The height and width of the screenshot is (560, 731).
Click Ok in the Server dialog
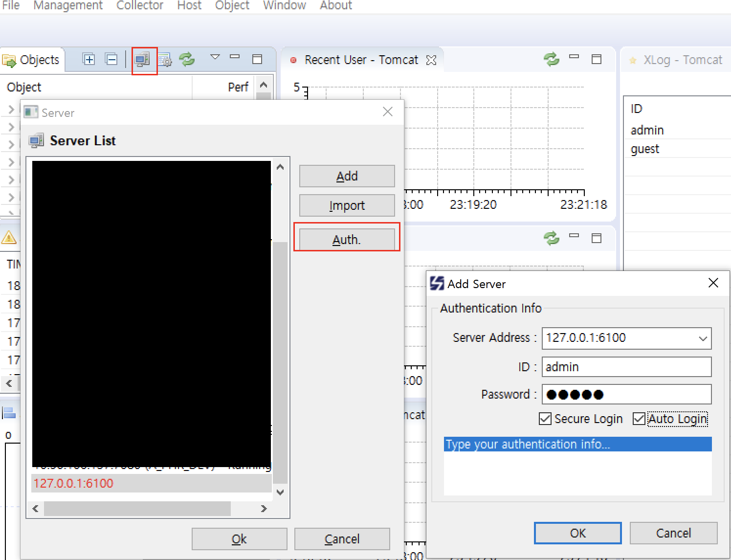point(240,539)
